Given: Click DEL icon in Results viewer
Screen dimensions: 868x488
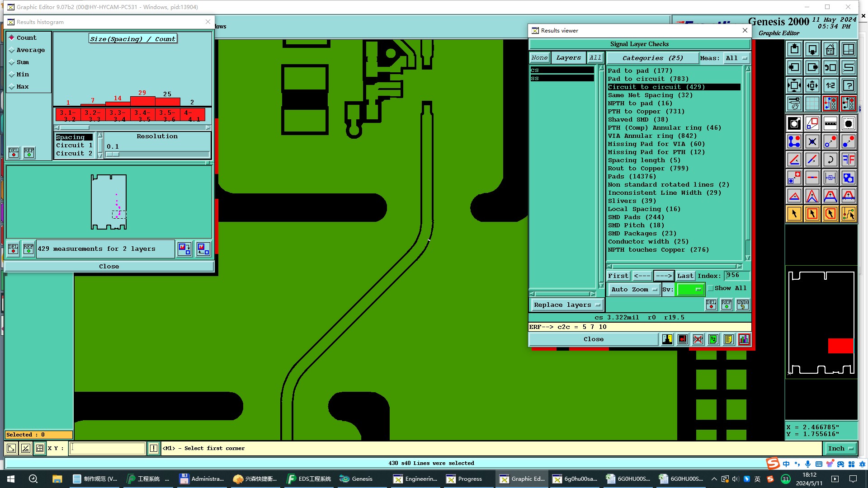Looking at the screenshot, I should pyautogui.click(x=711, y=305).
